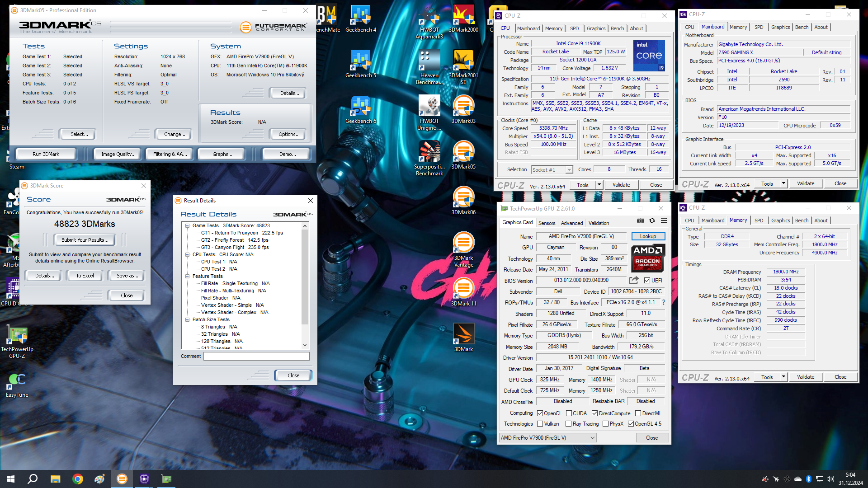Toggle Ray Tracing checkbox in GPU-Z
The height and width of the screenshot is (488, 868).
coord(568,424)
